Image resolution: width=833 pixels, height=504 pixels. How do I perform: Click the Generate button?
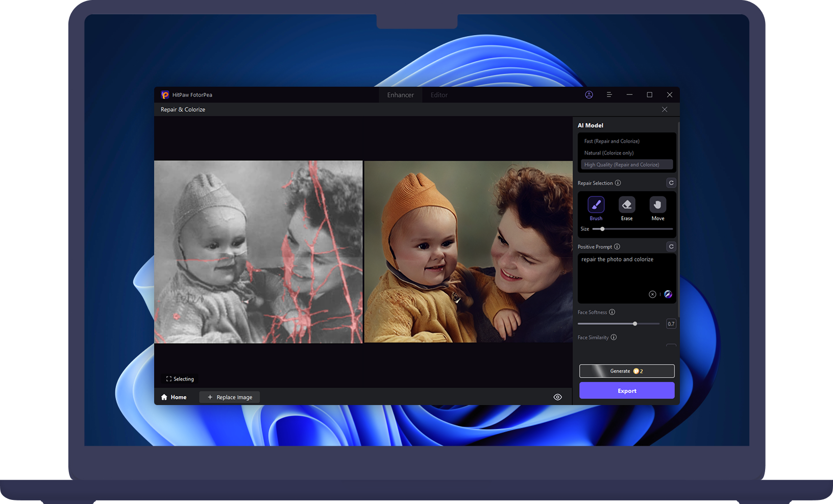click(x=626, y=371)
